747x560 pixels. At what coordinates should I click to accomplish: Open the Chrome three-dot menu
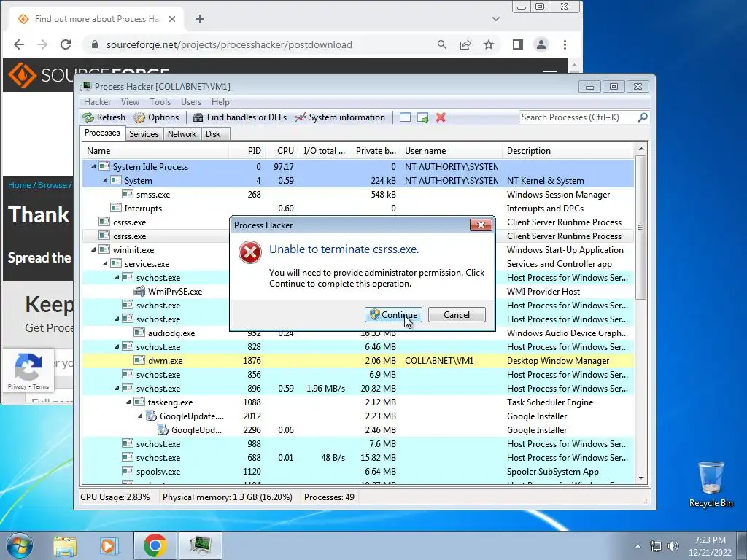[x=565, y=44]
